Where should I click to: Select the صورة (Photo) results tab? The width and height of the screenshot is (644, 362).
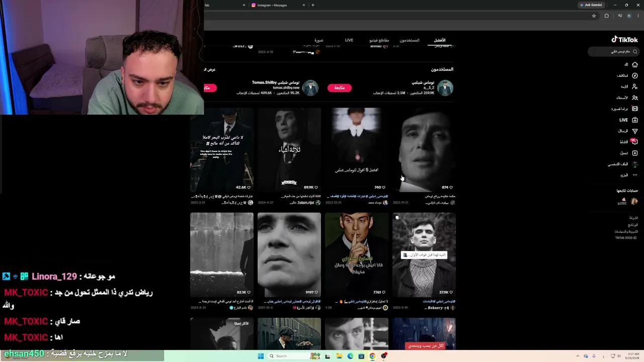tap(319, 40)
